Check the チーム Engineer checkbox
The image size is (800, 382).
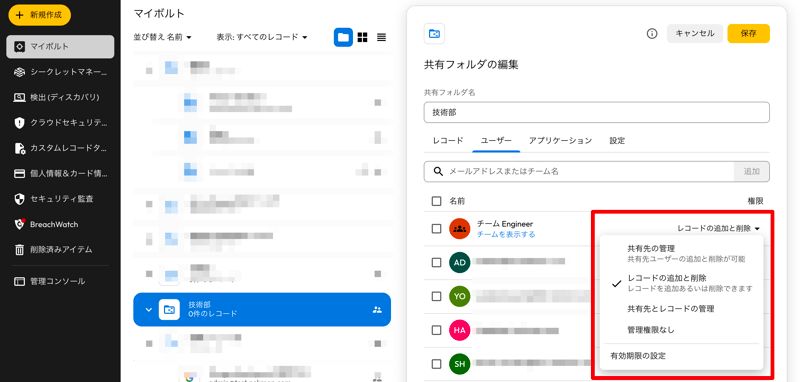[x=436, y=228]
